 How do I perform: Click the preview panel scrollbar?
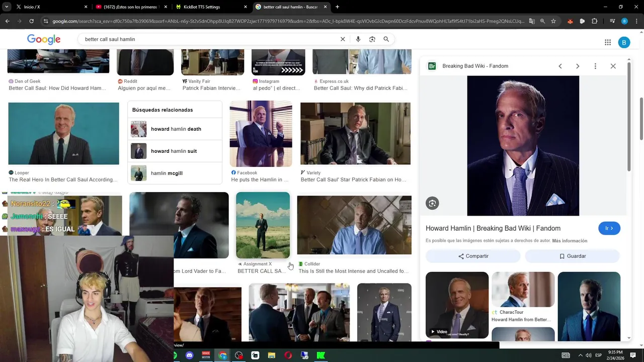click(x=629, y=117)
